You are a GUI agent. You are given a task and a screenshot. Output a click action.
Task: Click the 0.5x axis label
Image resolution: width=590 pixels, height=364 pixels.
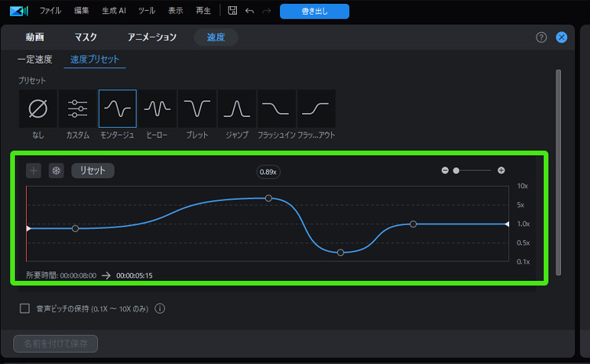[523, 242]
